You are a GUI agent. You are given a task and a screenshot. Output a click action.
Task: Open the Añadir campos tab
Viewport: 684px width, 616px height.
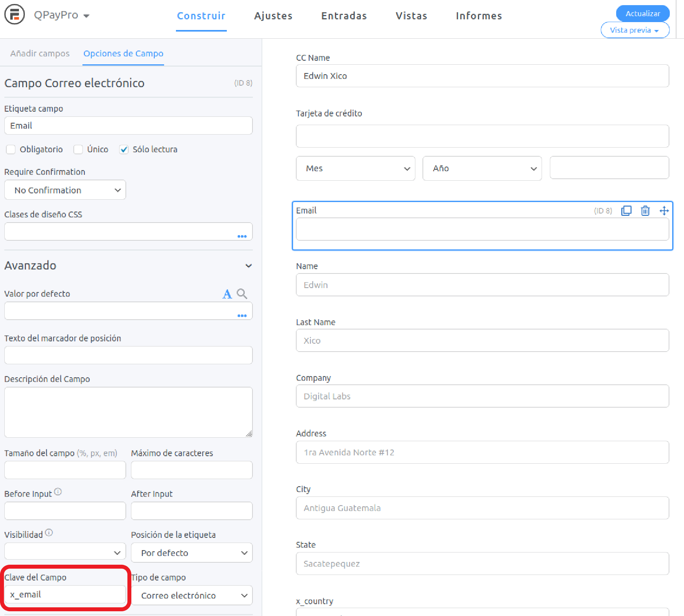(40, 54)
